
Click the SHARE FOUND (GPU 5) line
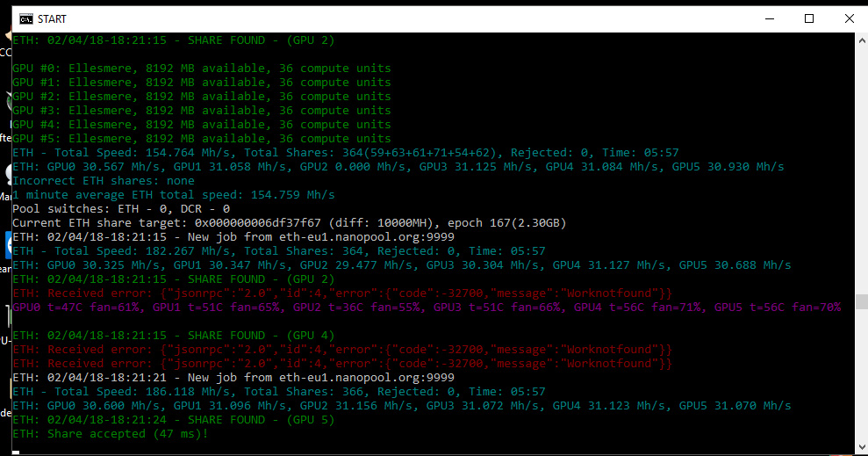point(173,420)
